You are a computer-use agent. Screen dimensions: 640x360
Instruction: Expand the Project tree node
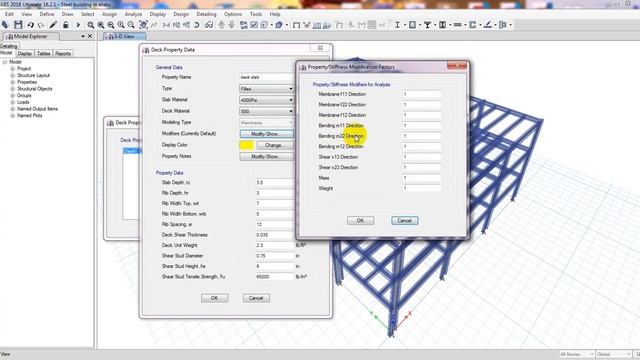click(13, 69)
